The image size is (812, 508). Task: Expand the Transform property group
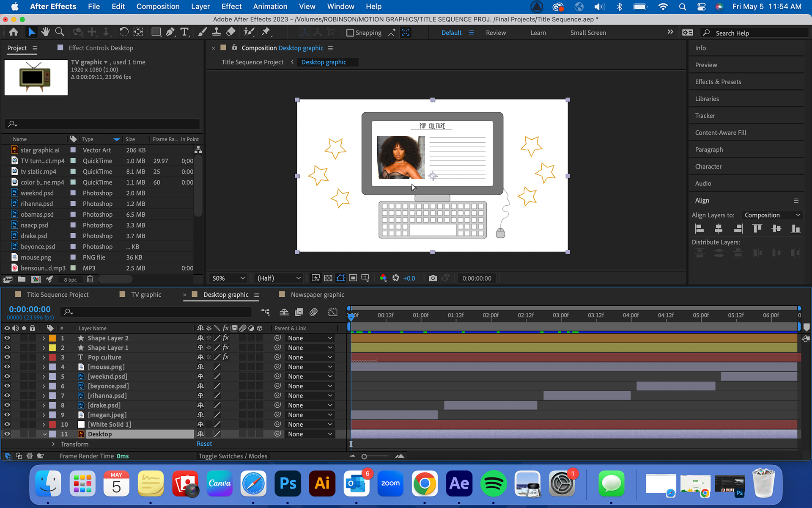point(53,444)
